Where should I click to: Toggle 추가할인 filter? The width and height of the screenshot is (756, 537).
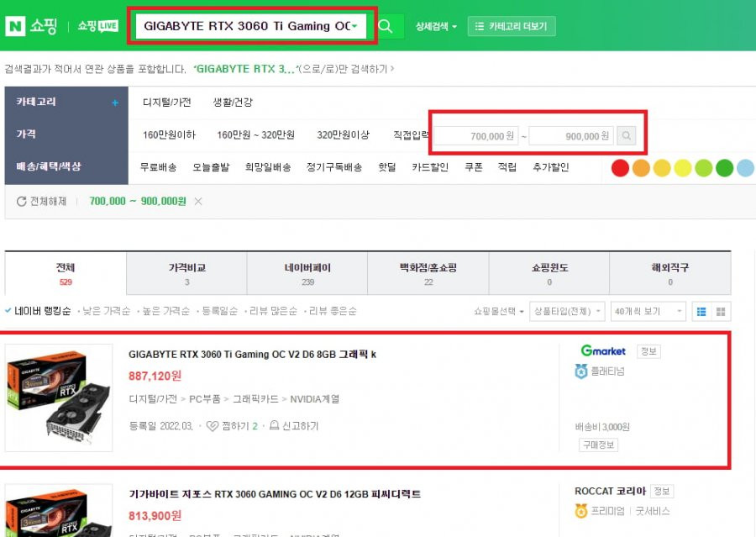[x=550, y=167]
